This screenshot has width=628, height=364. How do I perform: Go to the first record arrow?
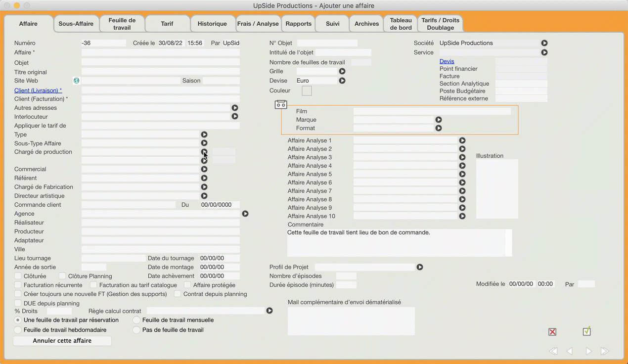(553, 351)
